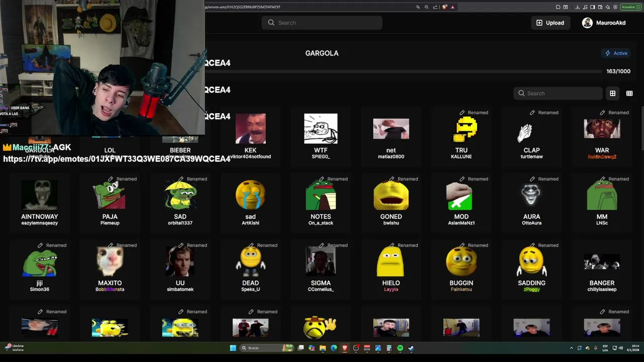Click Renamed pencil icon above AURA
This screenshot has width=644, height=362.
coord(532,179)
